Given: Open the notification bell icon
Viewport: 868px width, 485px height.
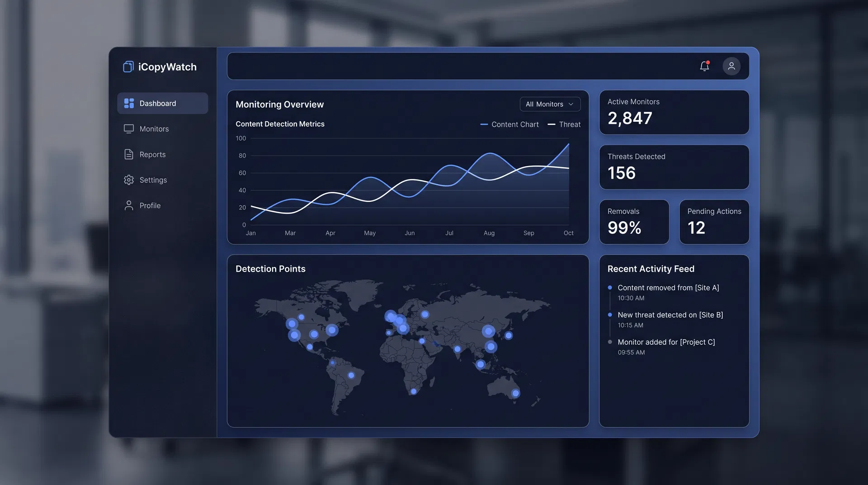Looking at the screenshot, I should pyautogui.click(x=704, y=66).
